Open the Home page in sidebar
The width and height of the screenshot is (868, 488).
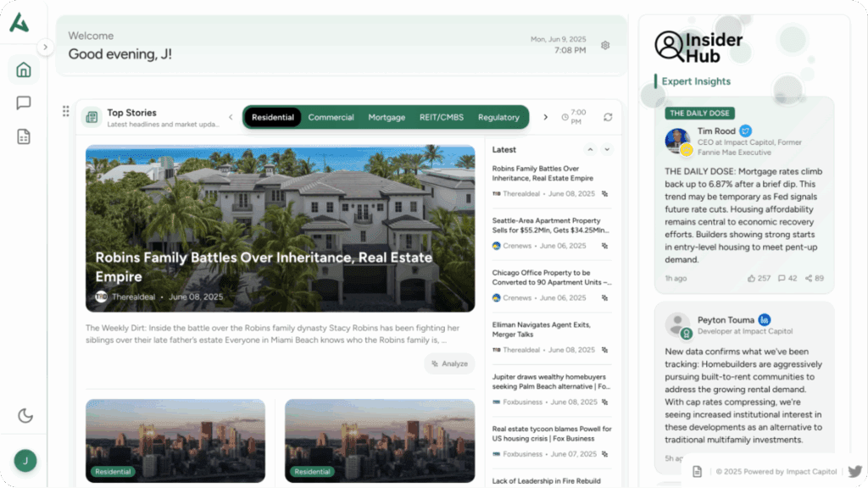24,69
